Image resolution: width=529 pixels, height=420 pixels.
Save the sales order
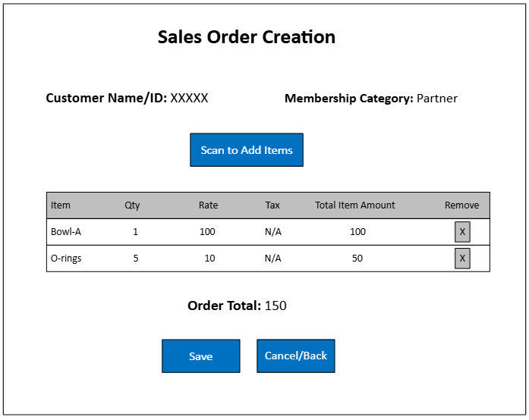coord(200,356)
